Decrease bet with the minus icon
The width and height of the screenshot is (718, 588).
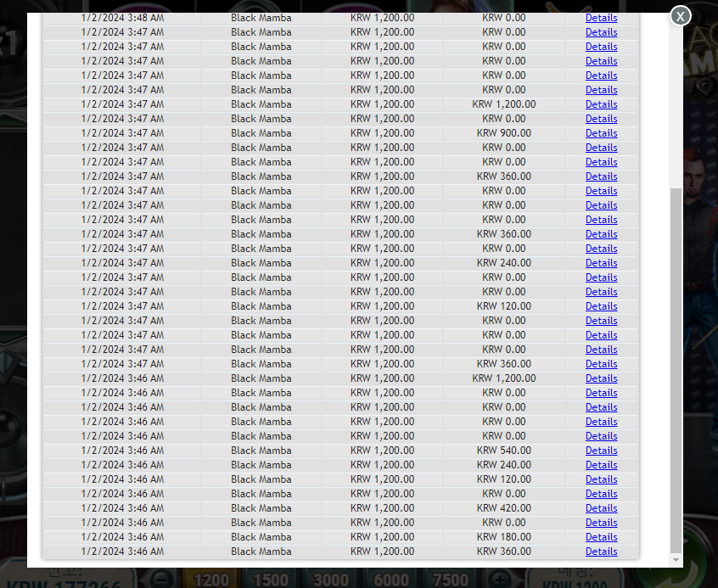(160, 579)
